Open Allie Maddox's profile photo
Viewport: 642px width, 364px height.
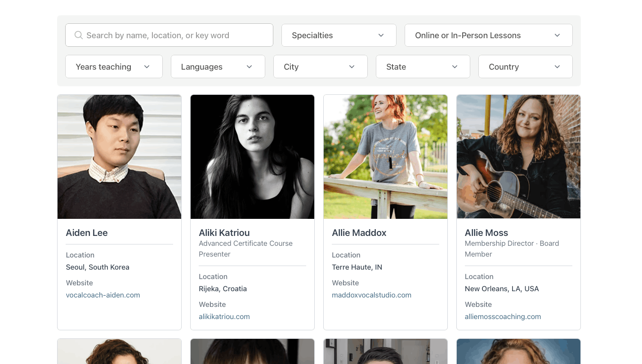pos(385,157)
